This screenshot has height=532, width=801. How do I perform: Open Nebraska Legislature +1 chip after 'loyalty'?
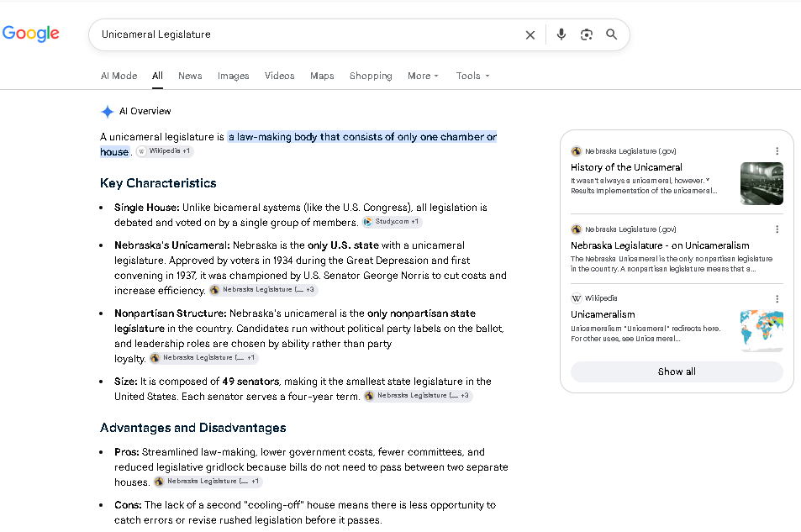point(204,358)
